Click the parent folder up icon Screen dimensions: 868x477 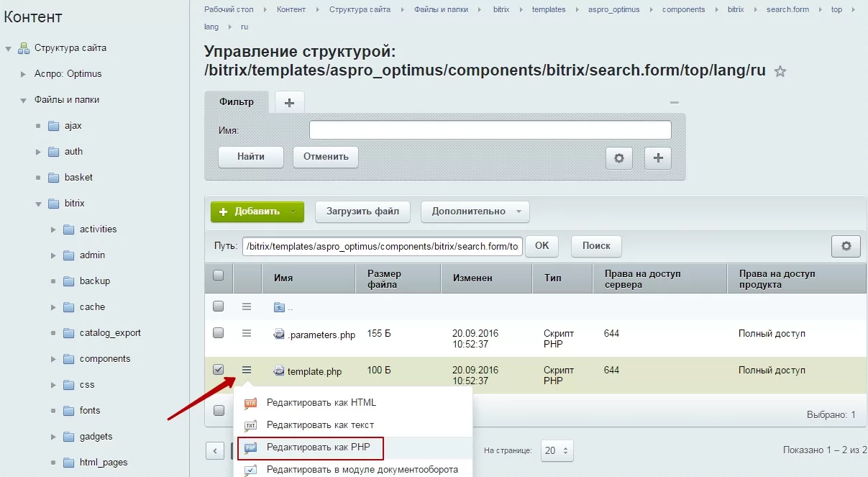pos(279,307)
